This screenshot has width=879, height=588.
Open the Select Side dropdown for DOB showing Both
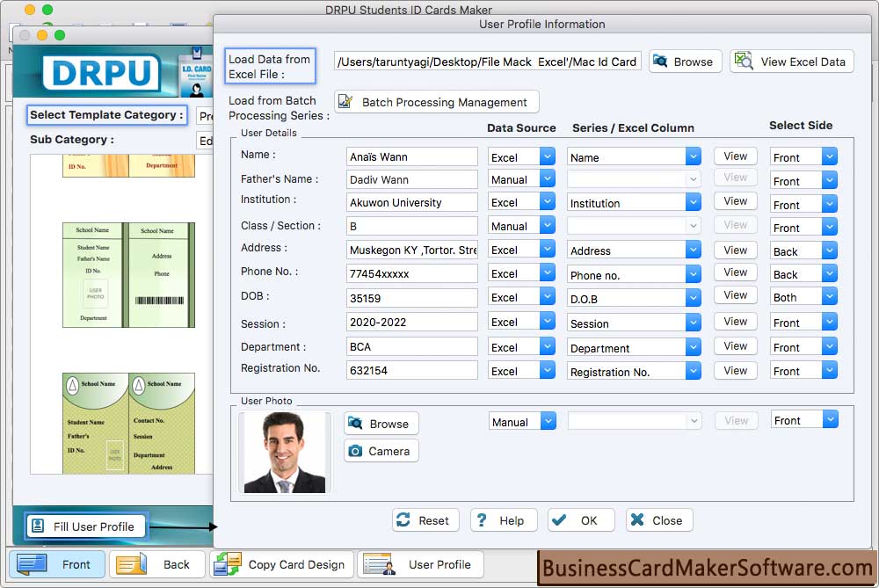click(x=830, y=297)
